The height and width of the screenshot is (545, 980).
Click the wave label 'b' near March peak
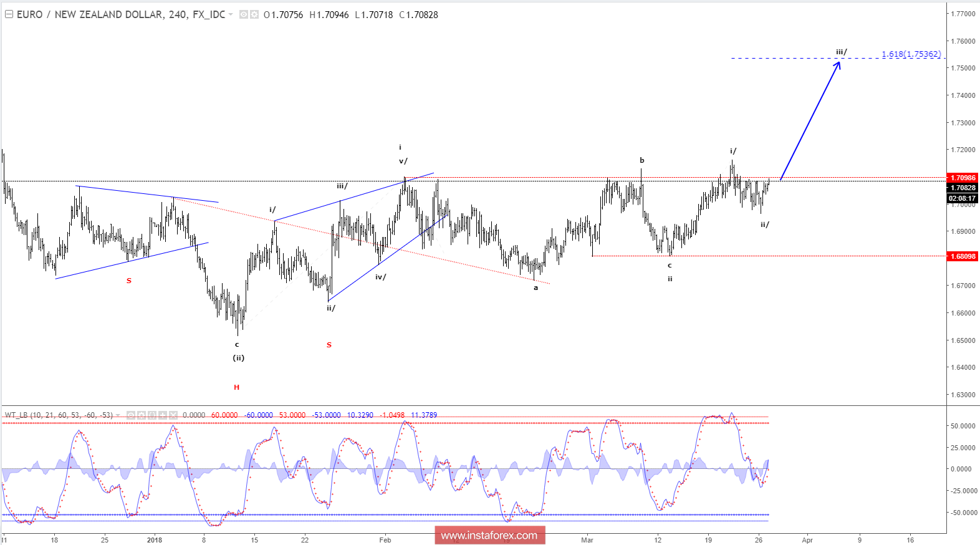[642, 160]
